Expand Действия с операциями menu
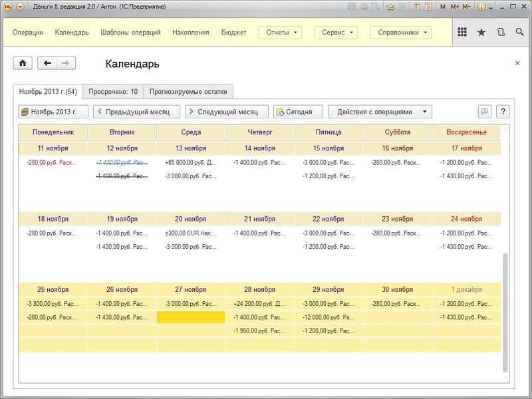The width and height of the screenshot is (532, 399). point(380,112)
